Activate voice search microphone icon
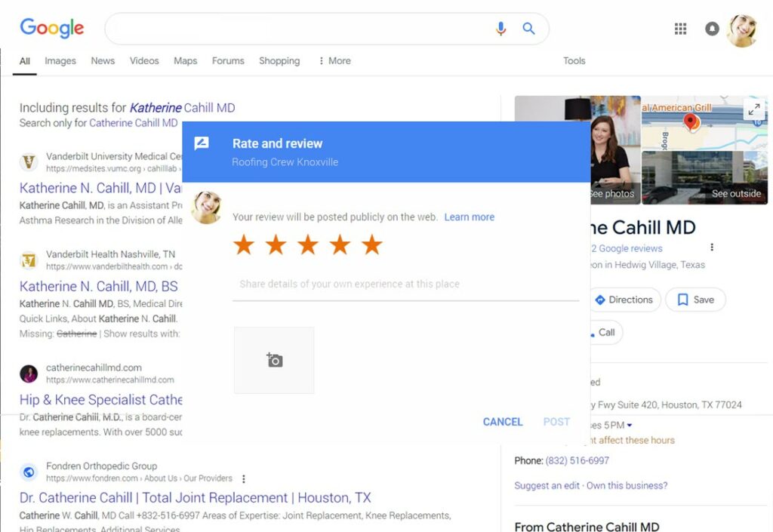Image resolution: width=773 pixels, height=532 pixels. pyautogui.click(x=500, y=29)
